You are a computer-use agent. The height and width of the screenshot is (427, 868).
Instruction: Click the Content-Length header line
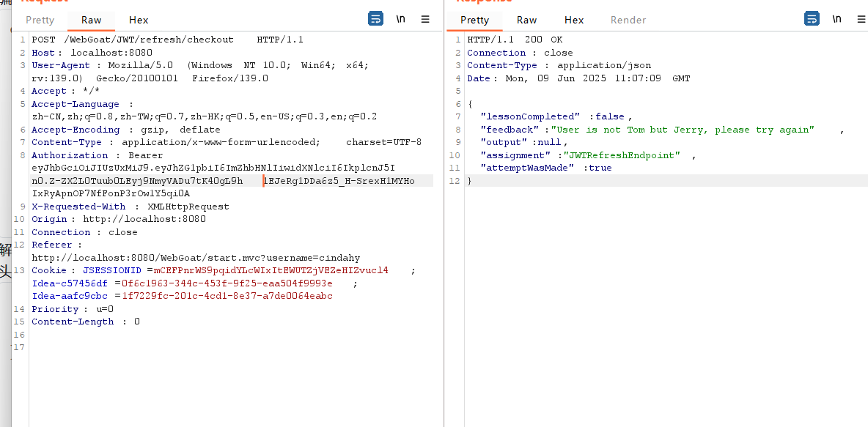tap(85, 322)
